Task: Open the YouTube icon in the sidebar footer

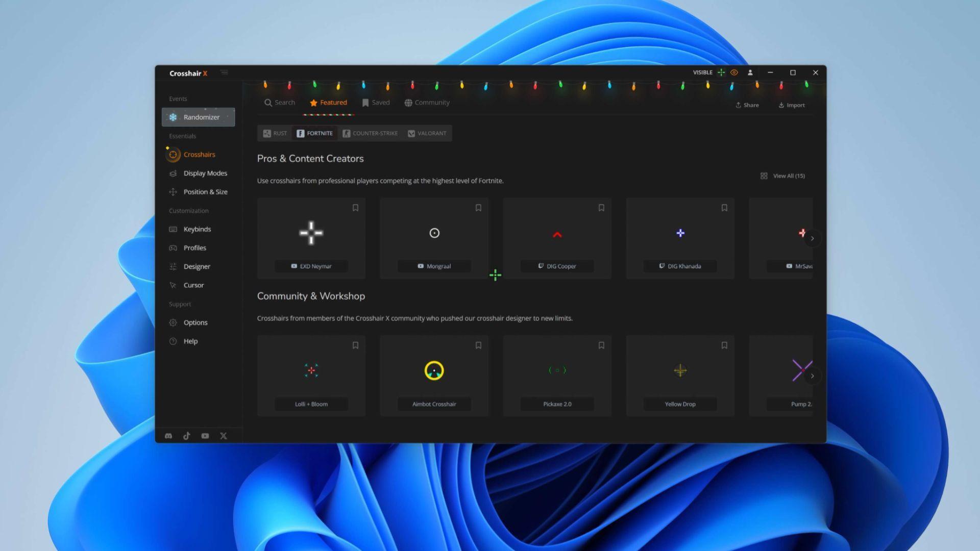Action: click(x=205, y=436)
